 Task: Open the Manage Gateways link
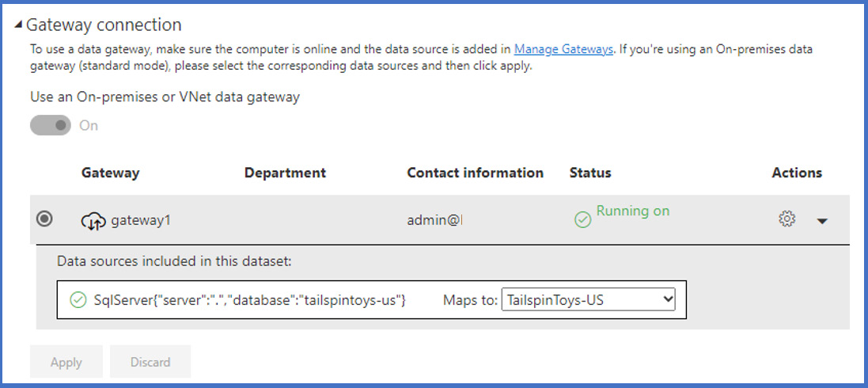(563, 49)
